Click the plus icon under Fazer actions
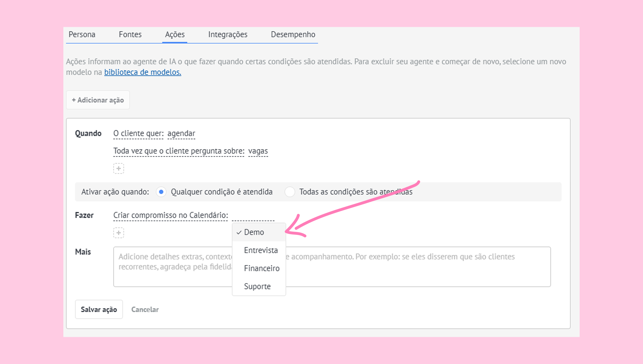The height and width of the screenshot is (364, 643). [x=118, y=233]
